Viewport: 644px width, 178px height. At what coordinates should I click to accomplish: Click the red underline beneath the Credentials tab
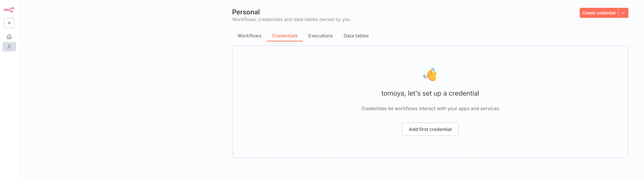pos(285,41)
